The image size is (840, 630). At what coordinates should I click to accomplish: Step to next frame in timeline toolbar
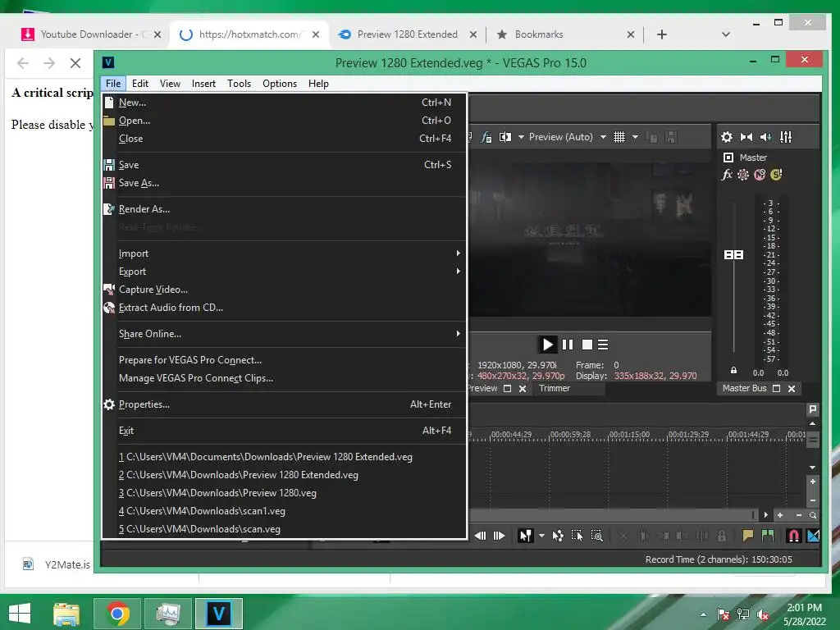499,536
